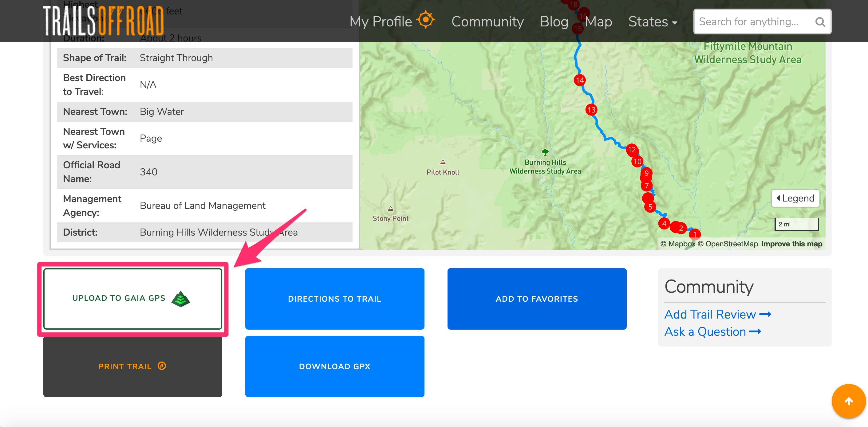Click the orange scroll-to-top arrow button
868x427 pixels.
(x=848, y=401)
